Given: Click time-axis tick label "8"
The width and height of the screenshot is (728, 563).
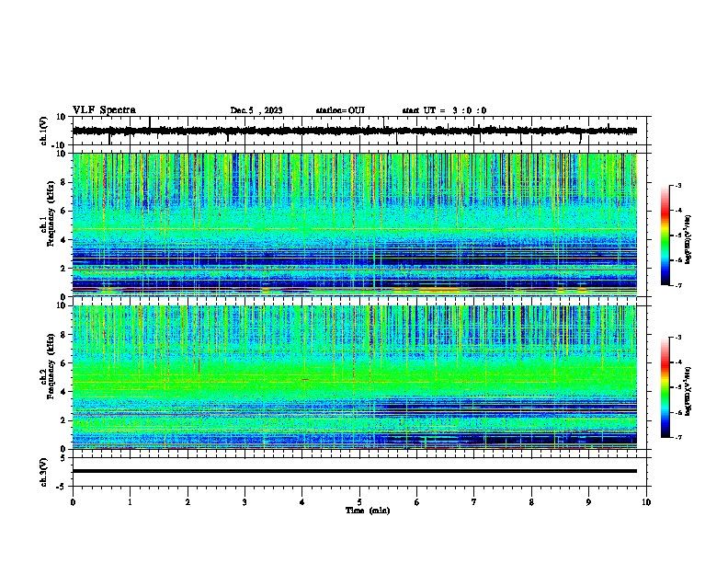Looking at the screenshot, I should 531,502.
